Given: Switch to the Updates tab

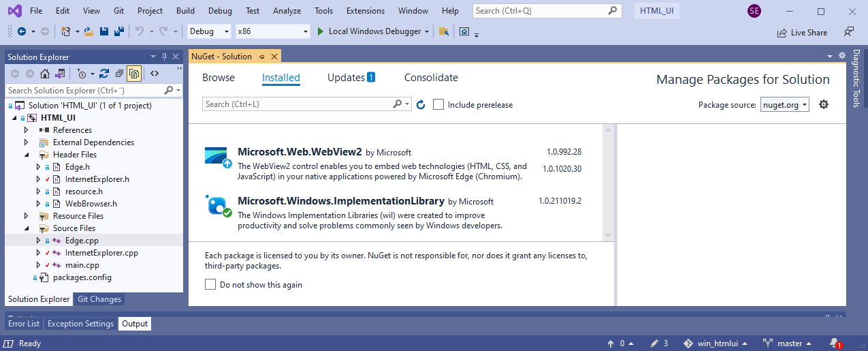Looking at the screenshot, I should tap(351, 78).
